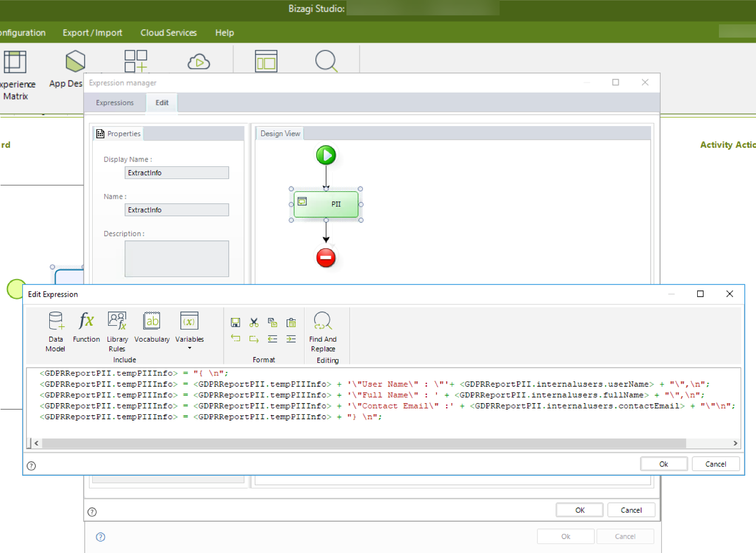
Task: Open help in the Edit Expression dialog
Action: [31, 466]
